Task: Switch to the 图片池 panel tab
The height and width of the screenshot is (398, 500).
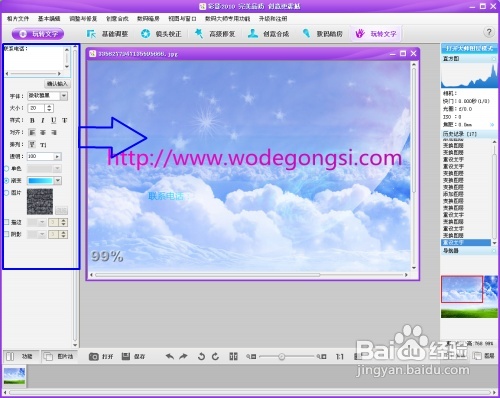Action: (x=60, y=356)
